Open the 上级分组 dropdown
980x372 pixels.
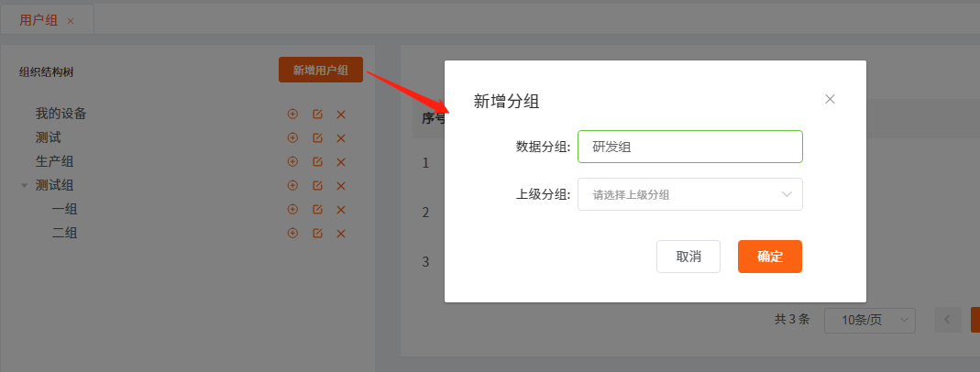pos(690,195)
